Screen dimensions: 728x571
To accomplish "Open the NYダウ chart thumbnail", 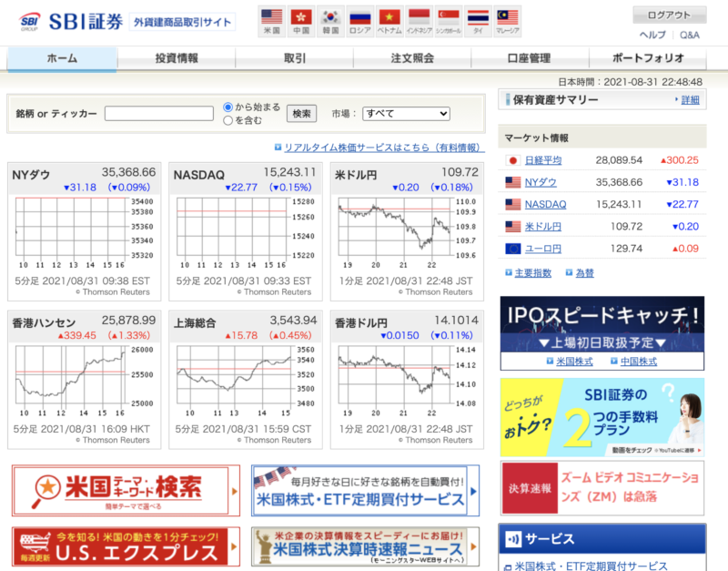I will pos(85,231).
